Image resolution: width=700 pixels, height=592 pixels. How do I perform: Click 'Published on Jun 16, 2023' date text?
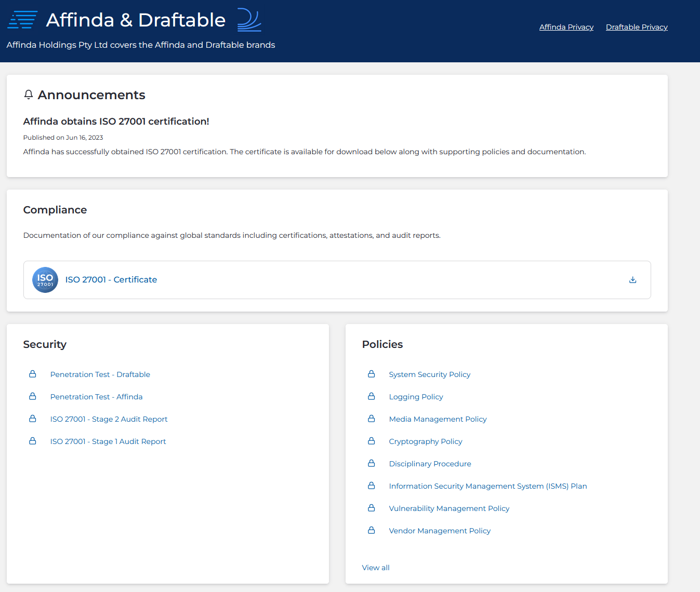pos(63,138)
